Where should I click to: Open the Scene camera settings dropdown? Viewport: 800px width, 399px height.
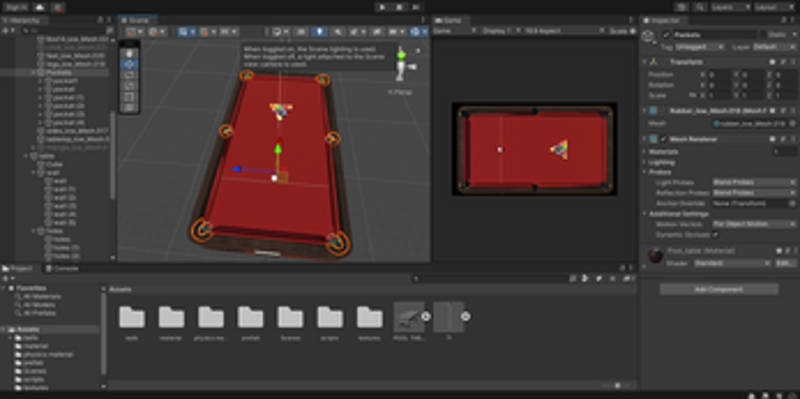[396, 32]
